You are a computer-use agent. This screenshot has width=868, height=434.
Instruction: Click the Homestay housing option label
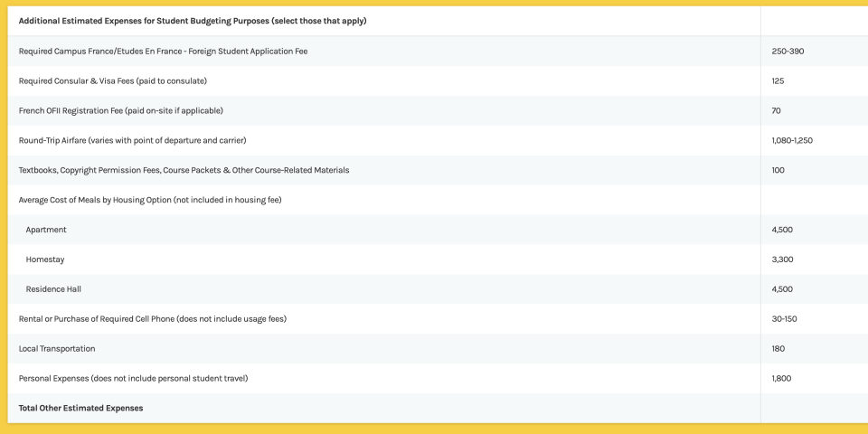tap(45, 259)
